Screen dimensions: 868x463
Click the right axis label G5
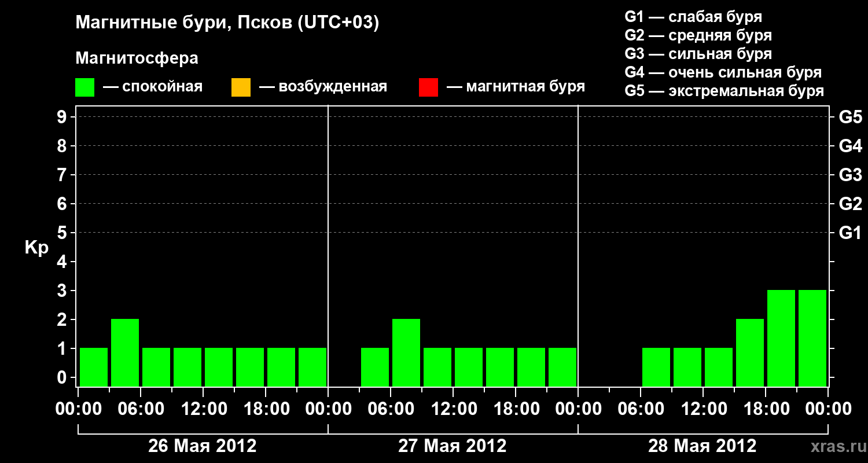coord(850,117)
